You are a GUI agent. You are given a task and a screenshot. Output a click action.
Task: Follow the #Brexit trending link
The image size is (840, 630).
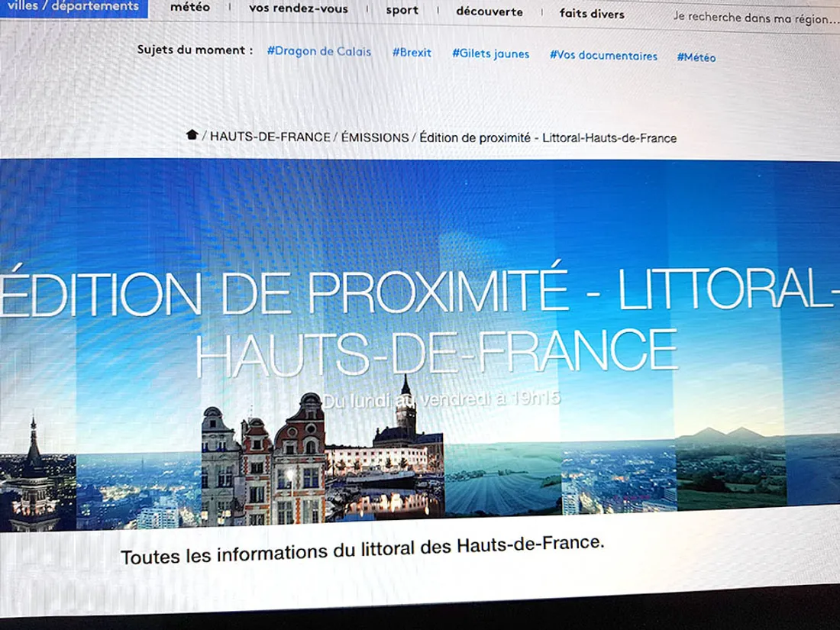click(412, 53)
